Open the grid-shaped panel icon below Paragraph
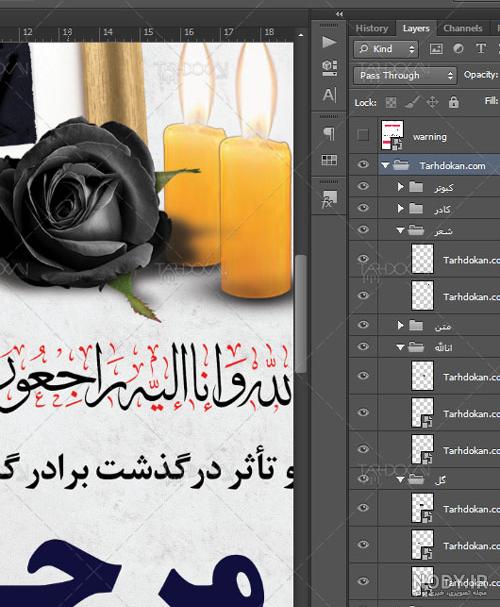This screenshot has width=500, height=607. (x=329, y=160)
